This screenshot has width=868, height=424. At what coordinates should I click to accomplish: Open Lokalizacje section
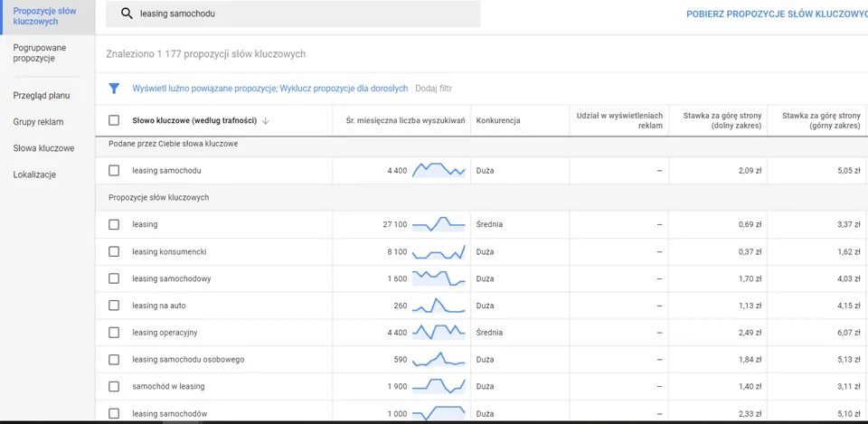point(34,174)
